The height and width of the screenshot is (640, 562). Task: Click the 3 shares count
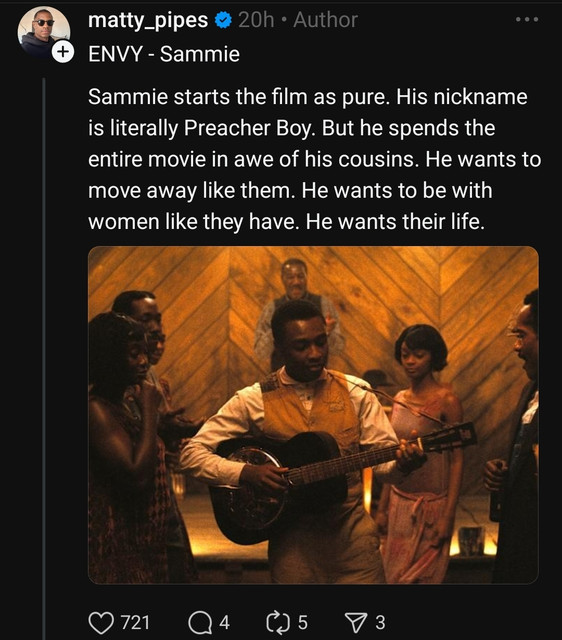click(x=380, y=623)
